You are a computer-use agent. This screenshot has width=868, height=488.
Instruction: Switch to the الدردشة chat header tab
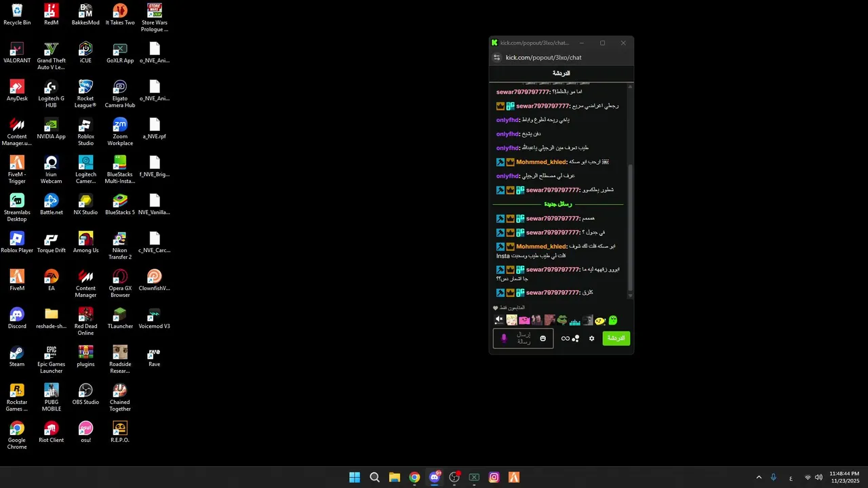[x=561, y=73]
